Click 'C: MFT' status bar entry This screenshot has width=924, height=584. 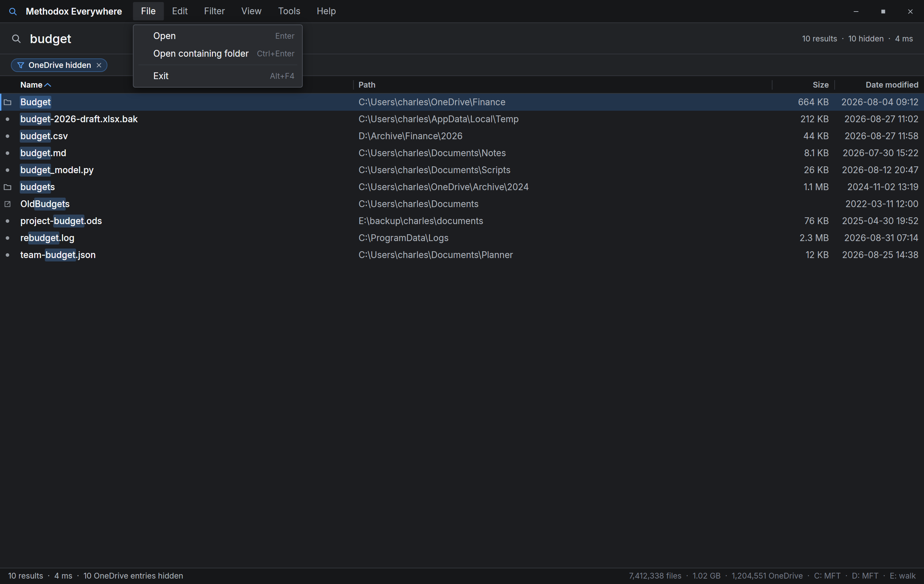pos(827,576)
